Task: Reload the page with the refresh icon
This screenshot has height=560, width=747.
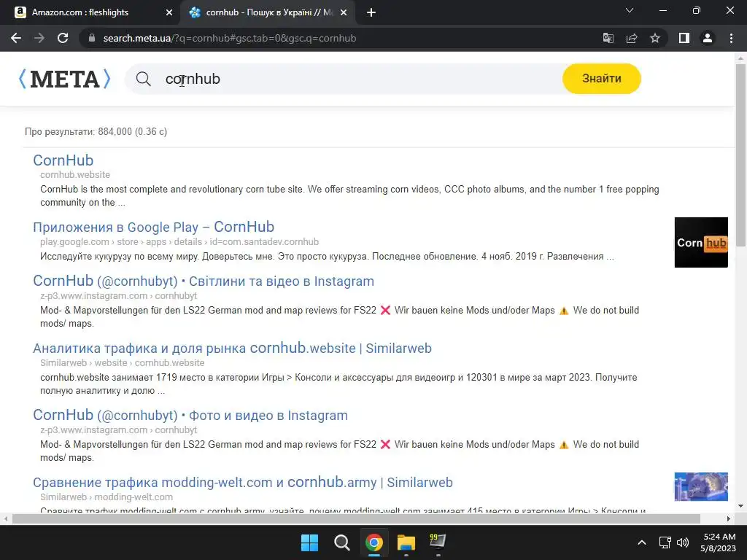Action: pyautogui.click(x=63, y=38)
